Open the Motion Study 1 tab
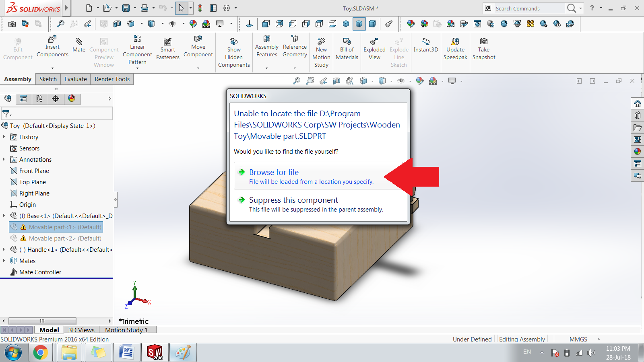 pyautogui.click(x=126, y=330)
